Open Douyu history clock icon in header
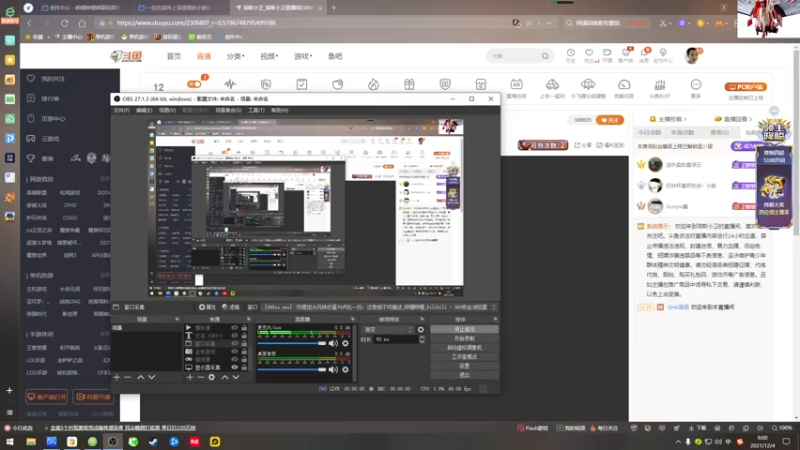 [x=570, y=55]
